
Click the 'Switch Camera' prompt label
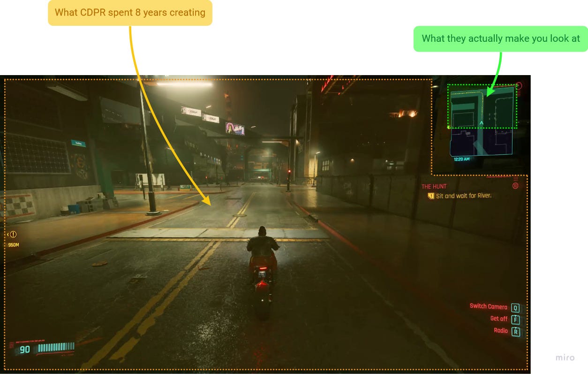click(488, 306)
